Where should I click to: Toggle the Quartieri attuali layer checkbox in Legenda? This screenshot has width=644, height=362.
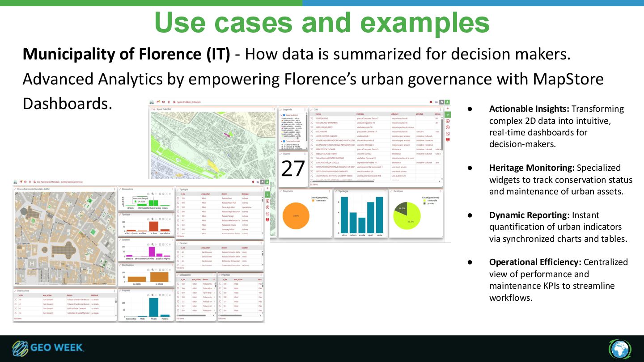pyautogui.click(x=284, y=141)
